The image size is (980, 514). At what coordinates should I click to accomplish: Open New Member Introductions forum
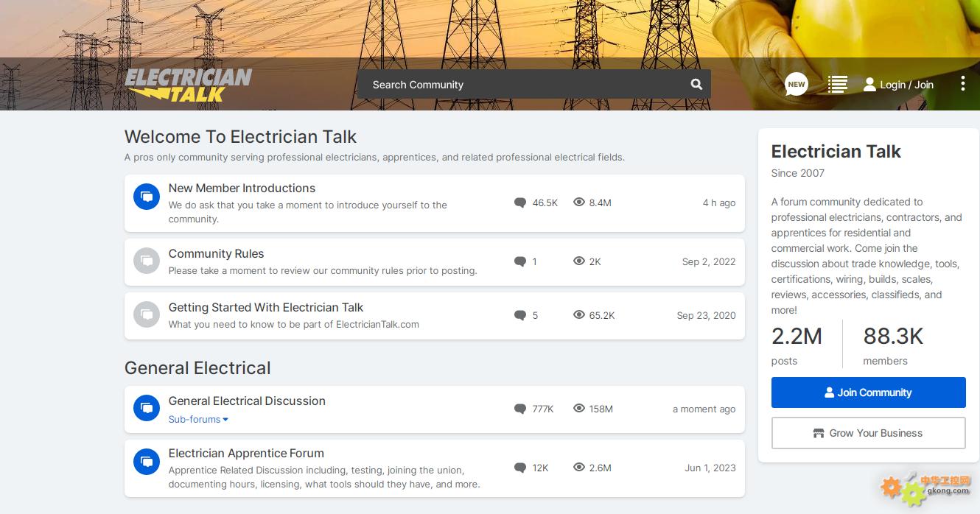242,188
